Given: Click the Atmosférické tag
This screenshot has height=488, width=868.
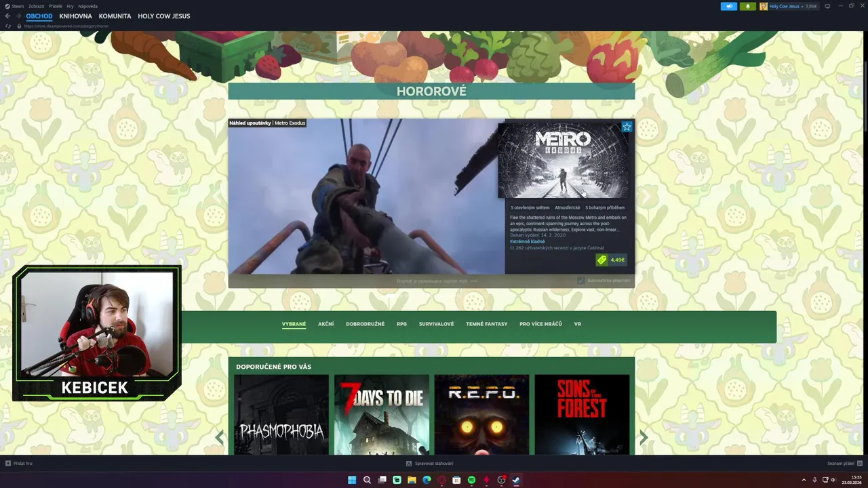Looking at the screenshot, I should (568, 207).
